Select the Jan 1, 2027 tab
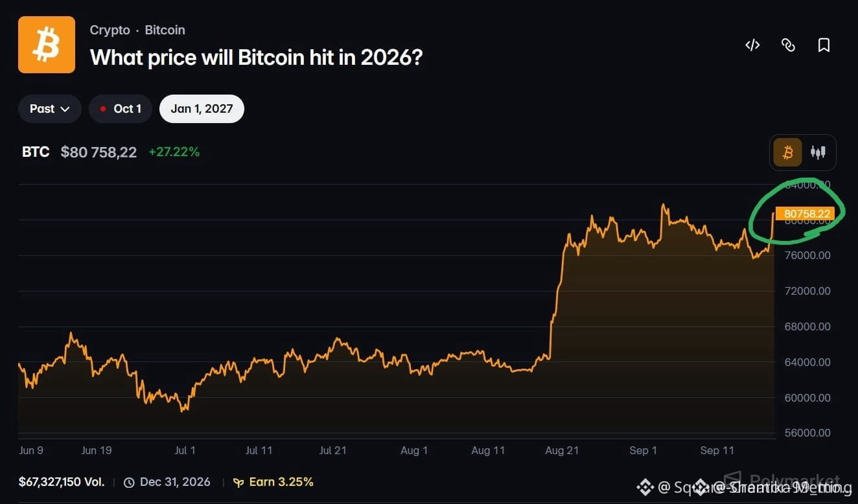858x504 pixels. tap(202, 109)
